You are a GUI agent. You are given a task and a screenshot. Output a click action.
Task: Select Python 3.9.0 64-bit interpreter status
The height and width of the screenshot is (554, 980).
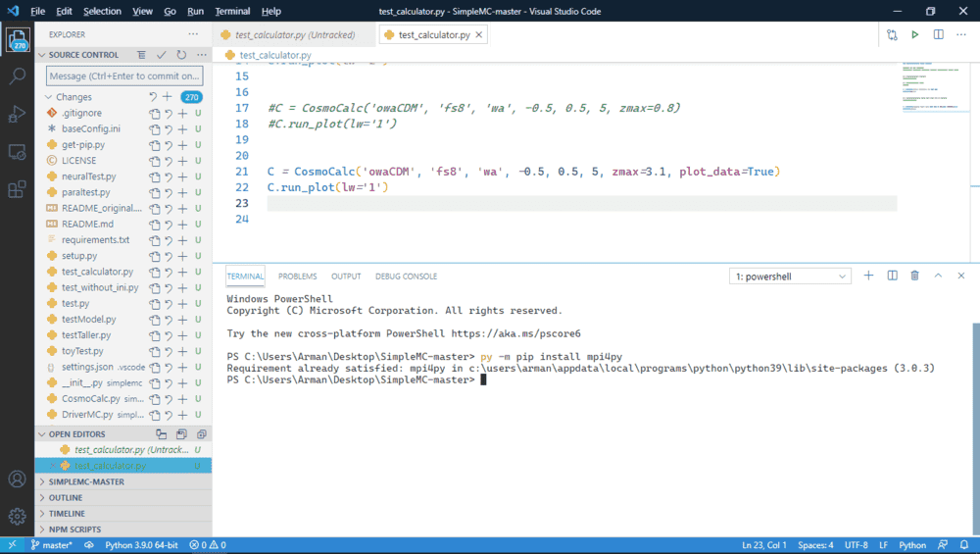tap(141, 545)
